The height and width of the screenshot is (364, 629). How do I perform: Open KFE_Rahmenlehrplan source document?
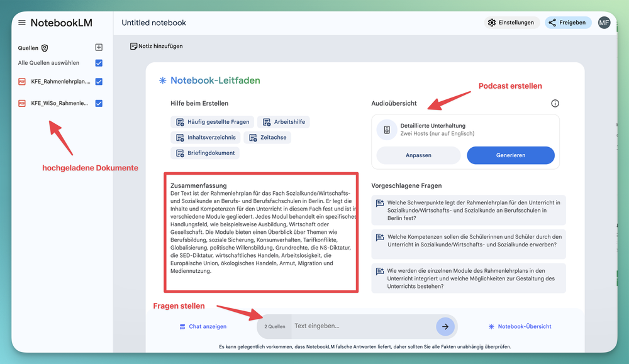(x=60, y=81)
